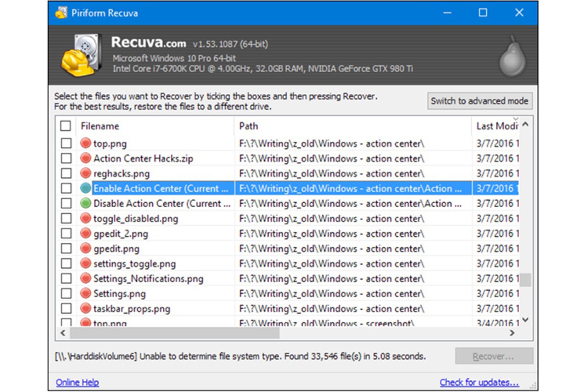Tick the checkbox for reghacks.png
The width and height of the screenshot is (588, 392).
66,173
